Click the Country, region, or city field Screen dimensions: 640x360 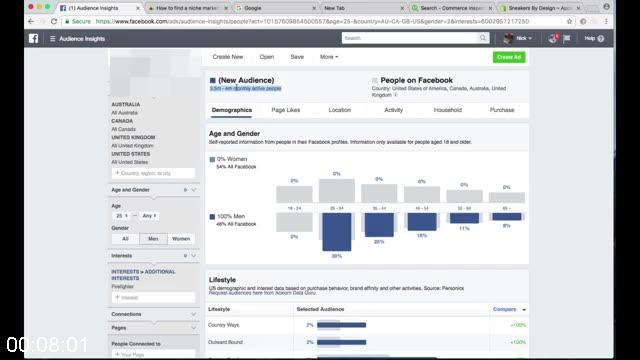(153, 173)
